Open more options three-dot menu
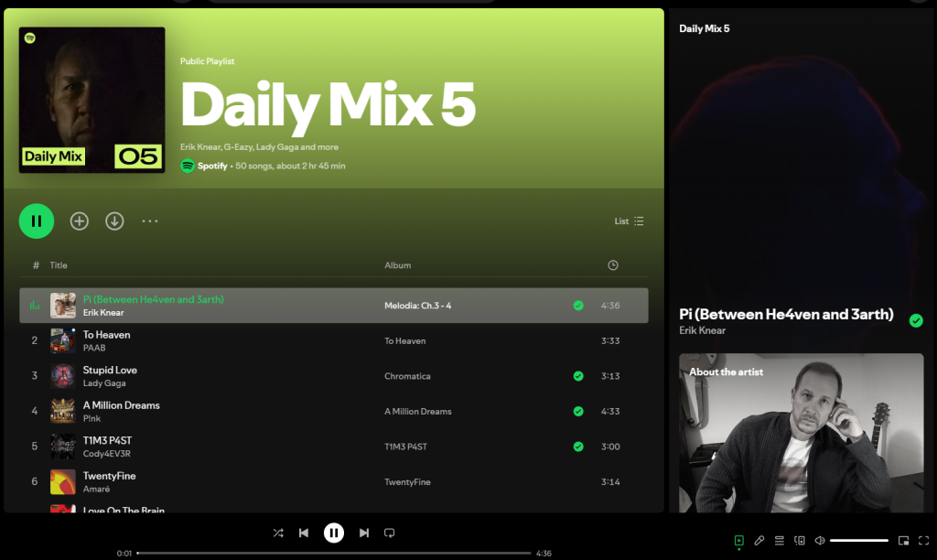Screen dimensions: 937x560 (x=150, y=221)
